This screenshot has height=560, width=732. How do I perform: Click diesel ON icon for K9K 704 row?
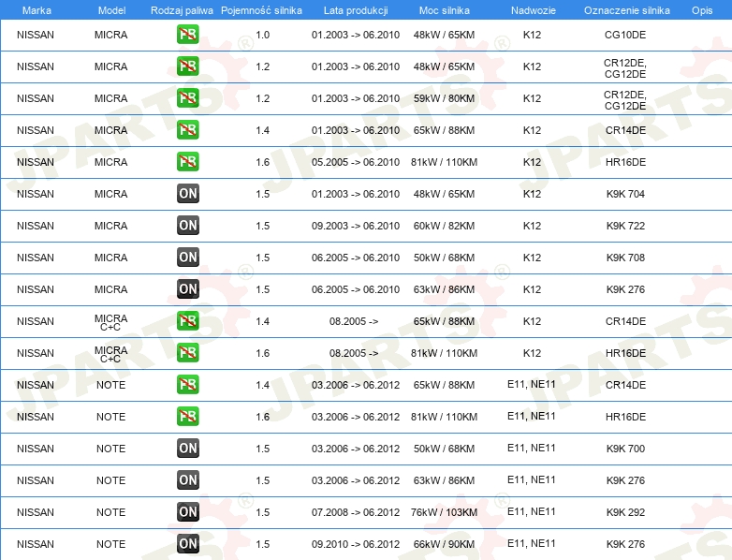(x=187, y=193)
